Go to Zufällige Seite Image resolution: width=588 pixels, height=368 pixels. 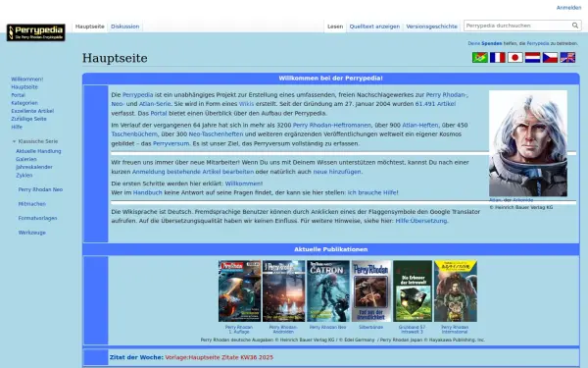point(28,119)
